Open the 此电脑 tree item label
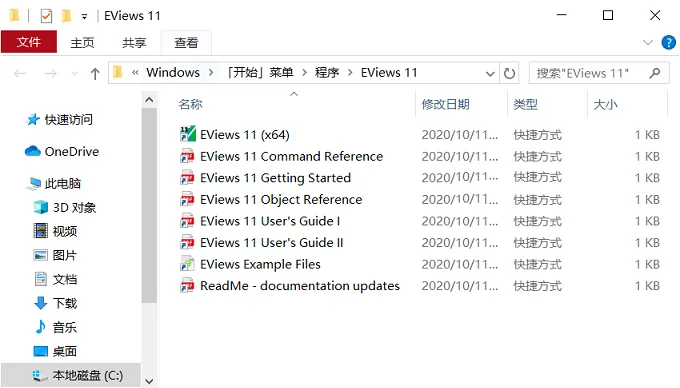Screen dimensions: 680x388 (x=63, y=184)
